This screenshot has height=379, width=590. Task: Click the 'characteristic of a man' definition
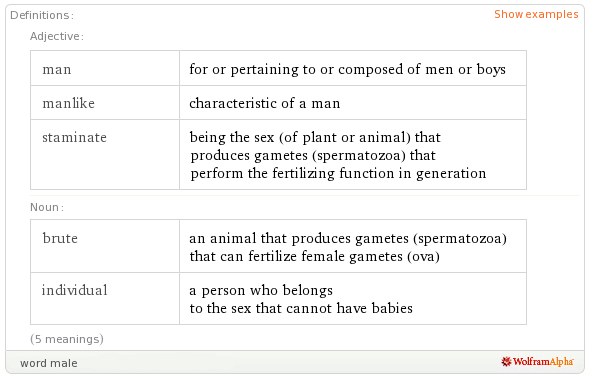click(x=265, y=103)
